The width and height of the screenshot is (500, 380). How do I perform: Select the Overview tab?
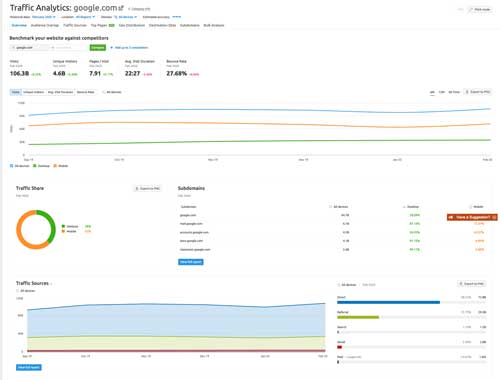point(19,25)
